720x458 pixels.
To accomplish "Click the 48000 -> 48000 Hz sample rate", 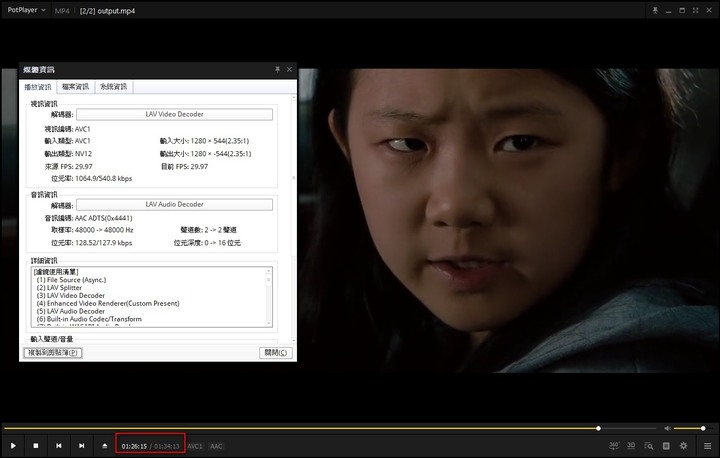I will point(104,230).
